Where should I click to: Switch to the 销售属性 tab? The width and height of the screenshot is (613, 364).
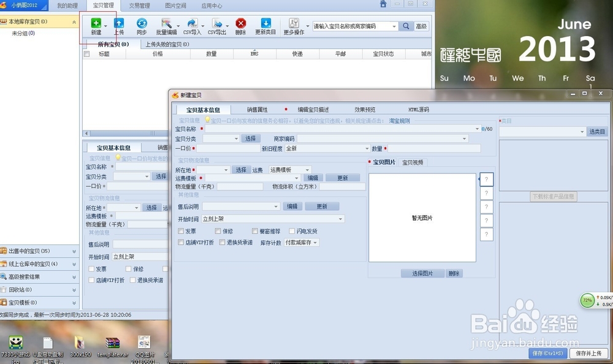pos(256,109)
